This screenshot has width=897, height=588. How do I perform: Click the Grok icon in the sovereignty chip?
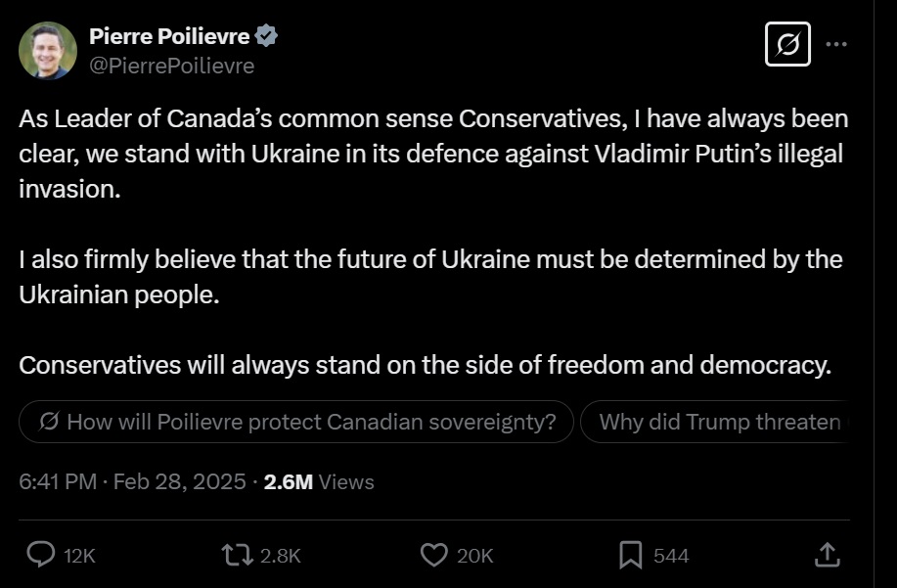click(x=49, y=423)
